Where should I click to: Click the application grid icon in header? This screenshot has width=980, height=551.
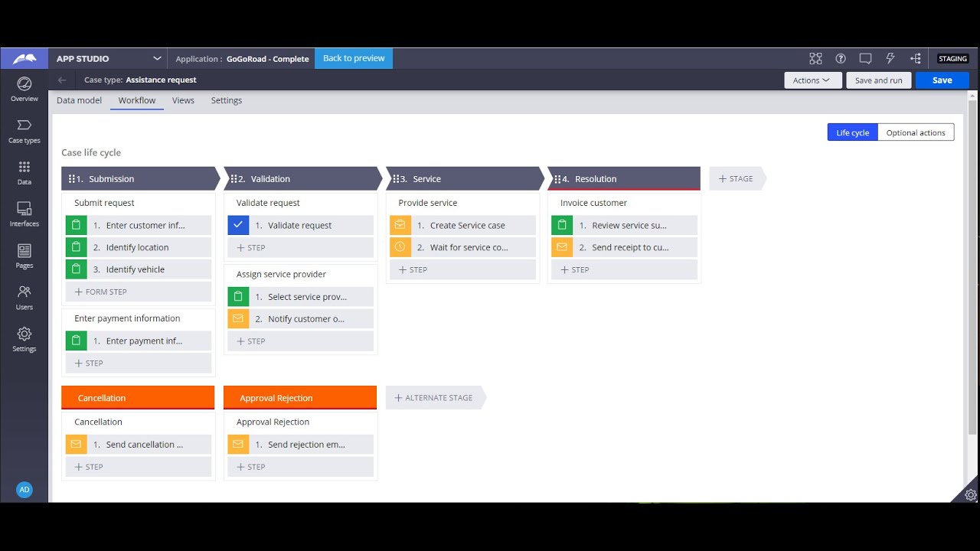pos(815,58)
